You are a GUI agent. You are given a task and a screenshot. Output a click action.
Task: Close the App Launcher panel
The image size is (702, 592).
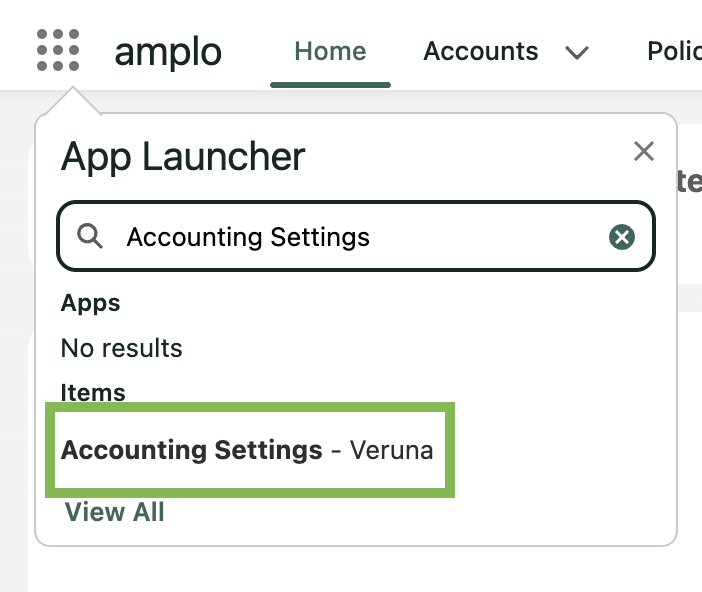tap(644, 151)
